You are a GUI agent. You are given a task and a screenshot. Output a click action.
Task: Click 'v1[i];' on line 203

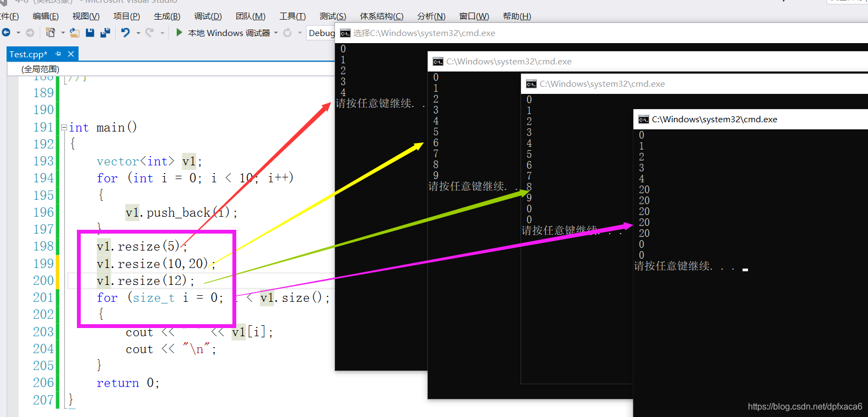[x=252, y=332]
